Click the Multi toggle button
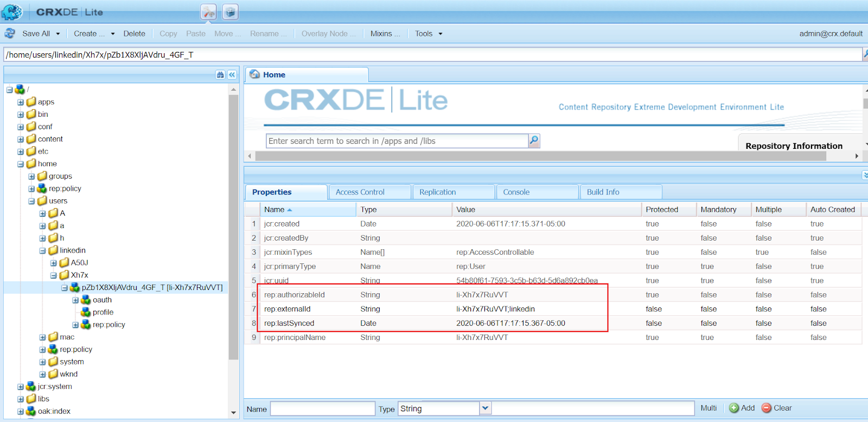868x422 pixels. pyautogui.click(x=709, y=408)
